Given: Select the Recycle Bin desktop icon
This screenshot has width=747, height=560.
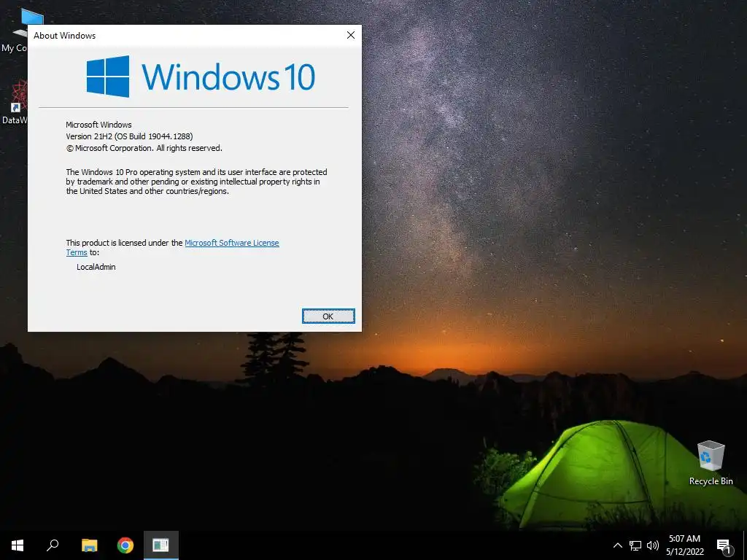Looking at the screenshot, I should 711,463.
